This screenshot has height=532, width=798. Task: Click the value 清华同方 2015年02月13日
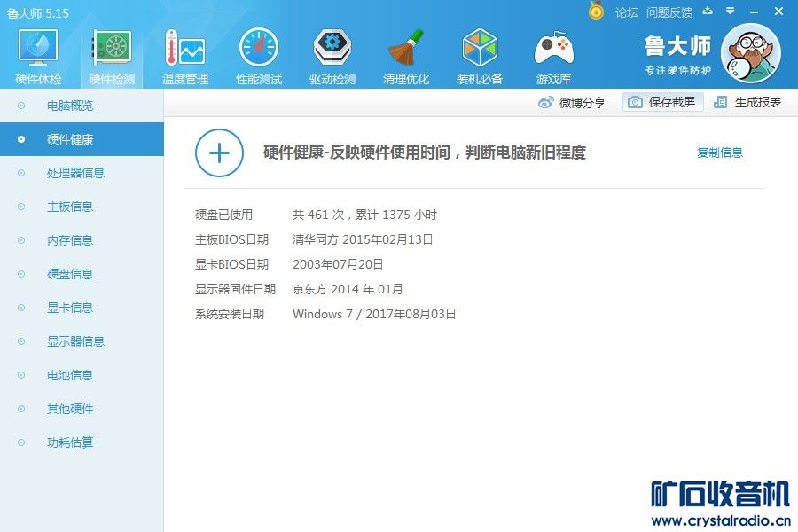coord(363,239)
